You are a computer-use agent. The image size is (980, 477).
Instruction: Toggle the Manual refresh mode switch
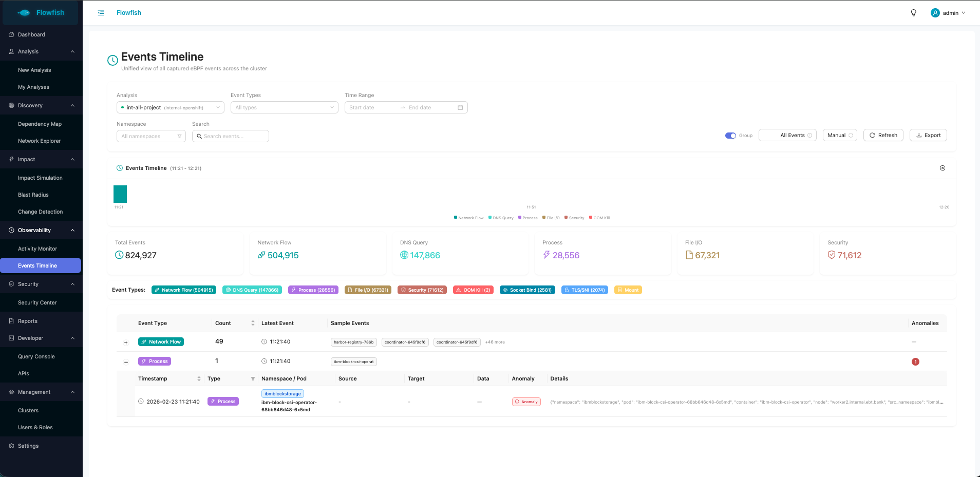pyautogui.click(x=840, y=135)
